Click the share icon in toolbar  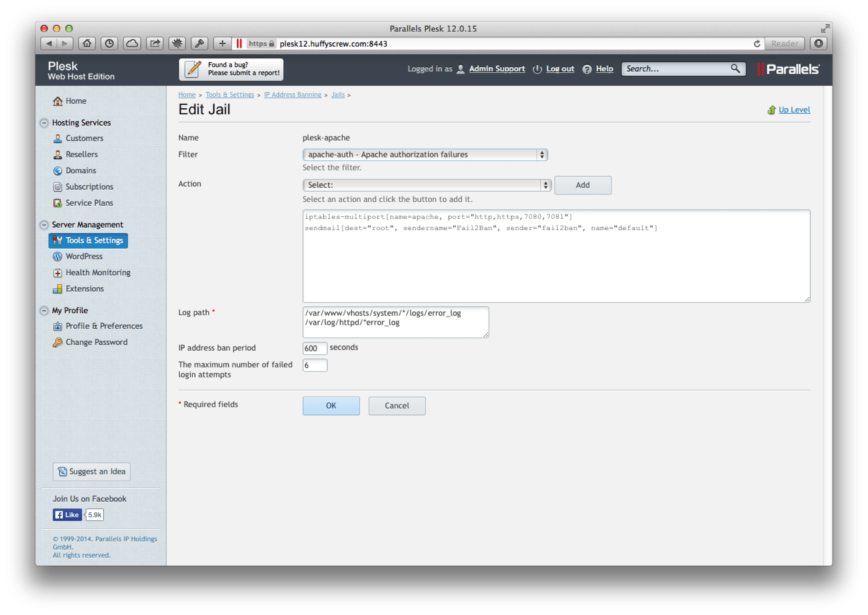coord(155,44)
